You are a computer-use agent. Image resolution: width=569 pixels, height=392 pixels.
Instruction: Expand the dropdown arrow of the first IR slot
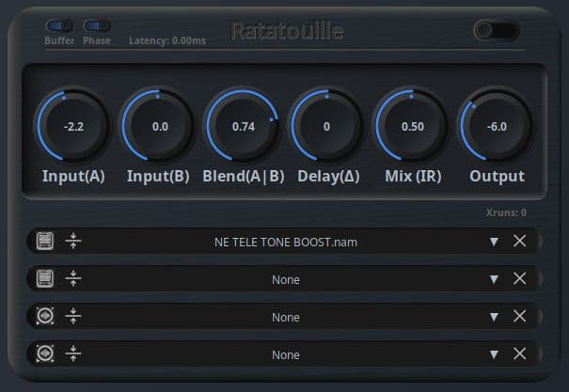[494, 317]
